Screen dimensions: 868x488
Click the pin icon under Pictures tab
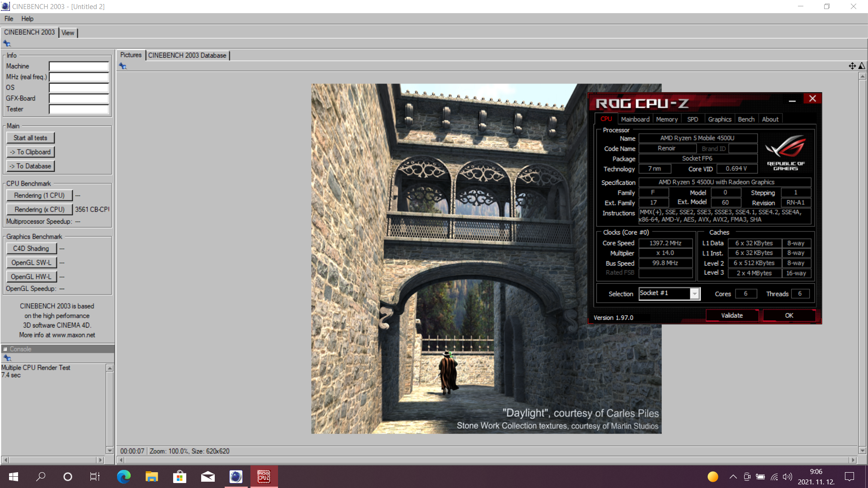click(123, 66)
